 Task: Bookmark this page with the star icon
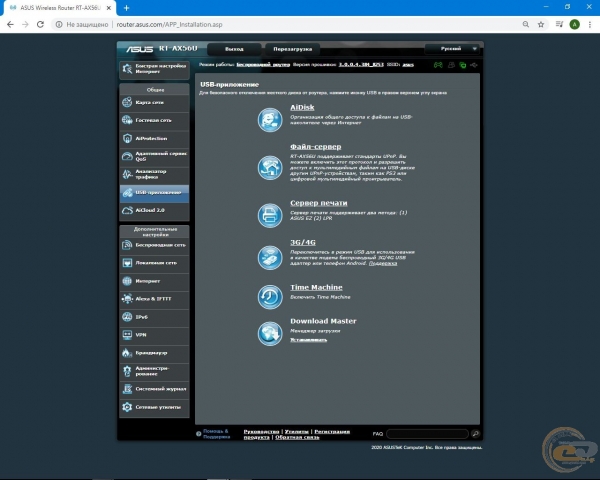coord(541,24)
